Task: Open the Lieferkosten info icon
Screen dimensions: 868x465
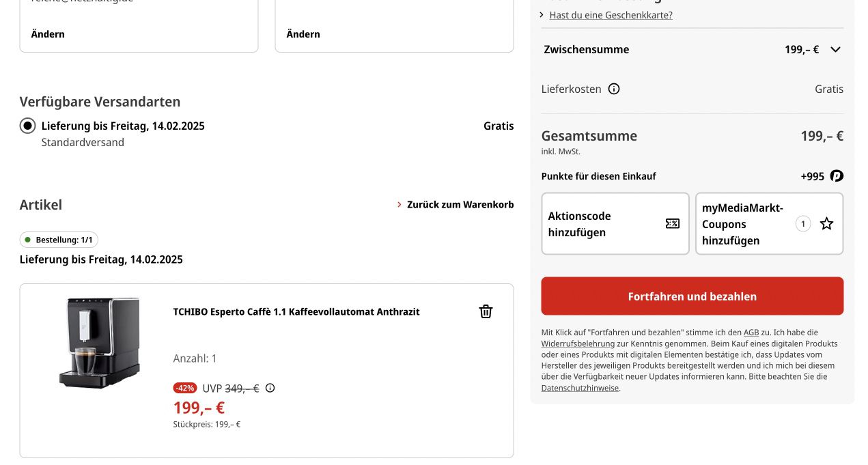Action: pyautogui.click(x=614, y=89)
